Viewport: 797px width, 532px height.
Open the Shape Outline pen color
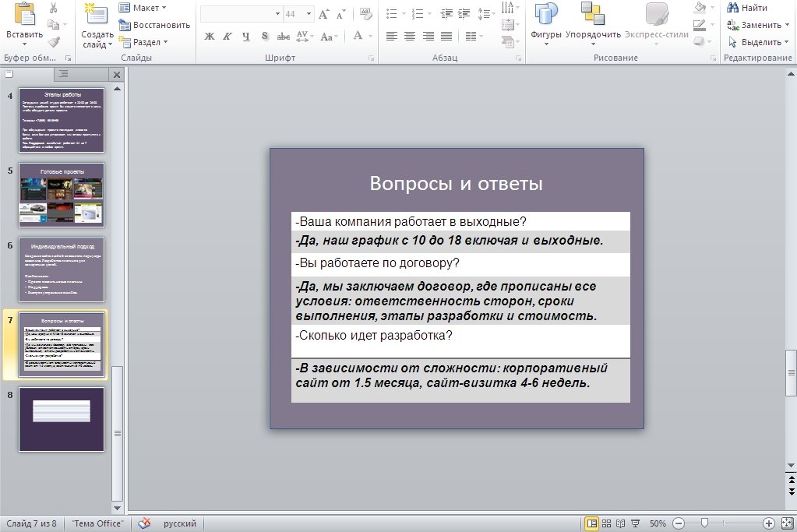click(700, 25)
